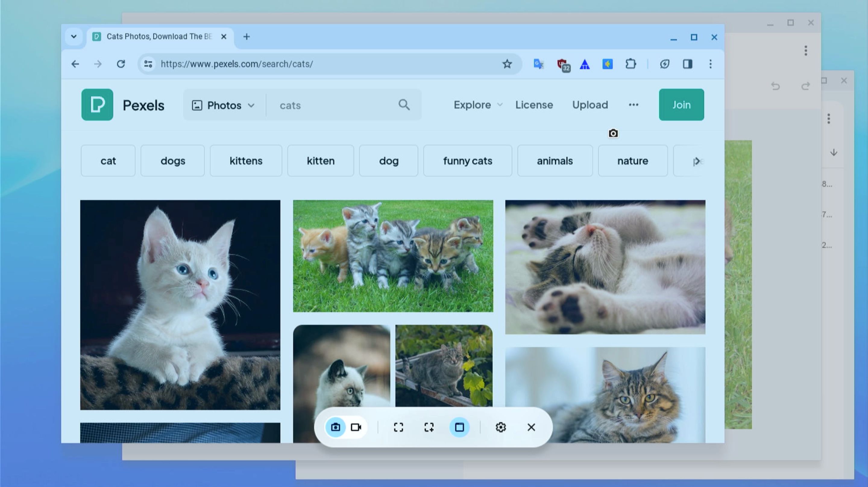Switch to screen recording mode

(x=356, y=427)
